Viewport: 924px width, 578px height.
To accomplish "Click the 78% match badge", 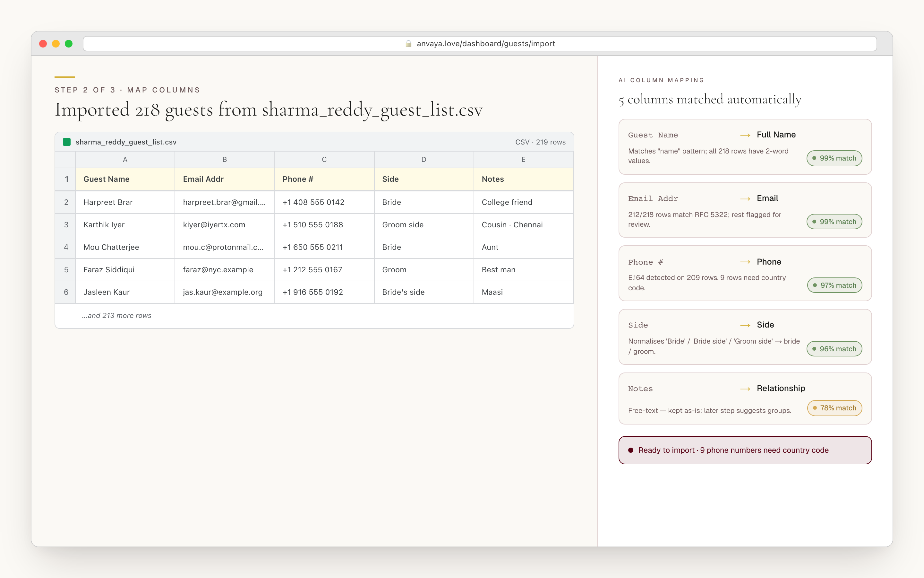I will (835, 408).
